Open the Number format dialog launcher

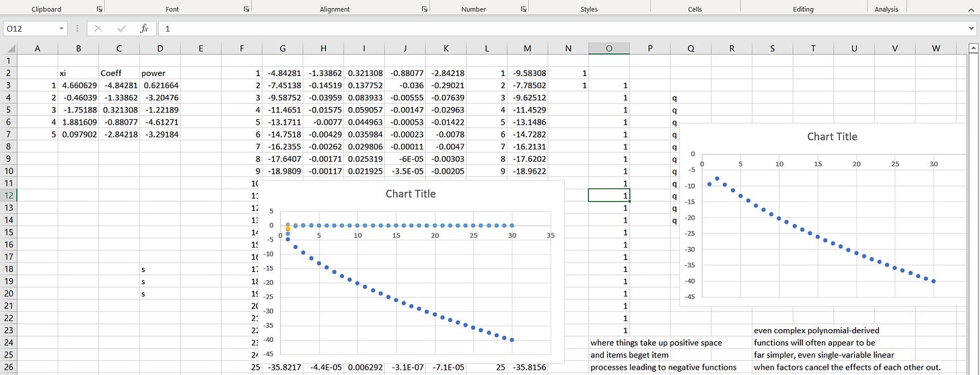[x=523, y=9]
